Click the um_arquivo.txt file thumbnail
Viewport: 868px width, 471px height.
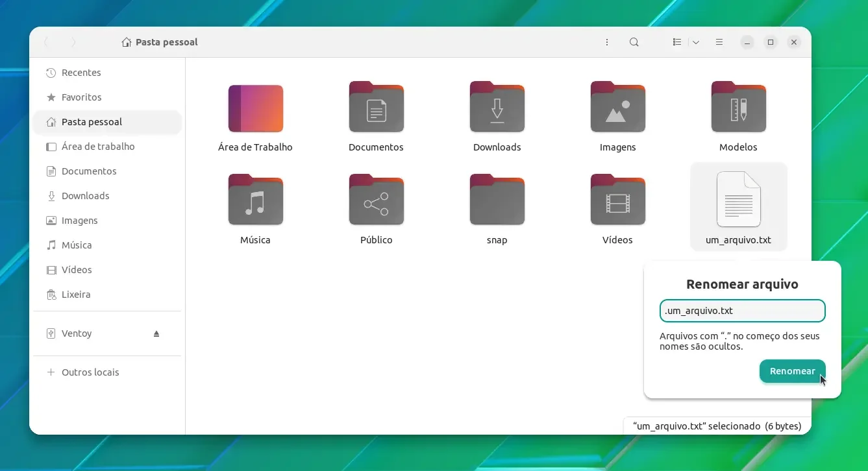pyautogui.click(x=739, y=199)
